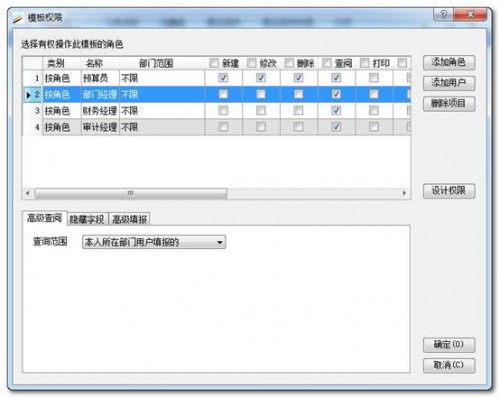Confirm with the 确定(O) button
Viewport: 500px width, 398px height.
pos(449,345)
